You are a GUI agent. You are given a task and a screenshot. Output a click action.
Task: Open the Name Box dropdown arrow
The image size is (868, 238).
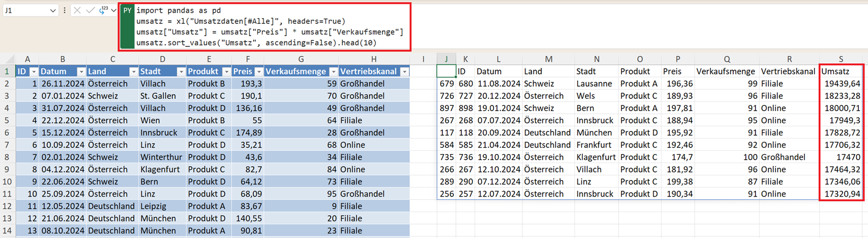coord(53,11)
